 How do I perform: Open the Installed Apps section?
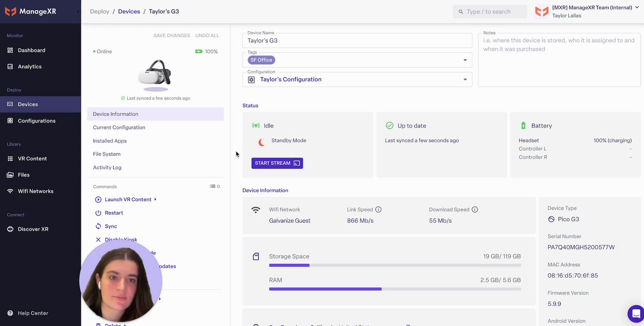pyautogui.click(x=110, y=141)
